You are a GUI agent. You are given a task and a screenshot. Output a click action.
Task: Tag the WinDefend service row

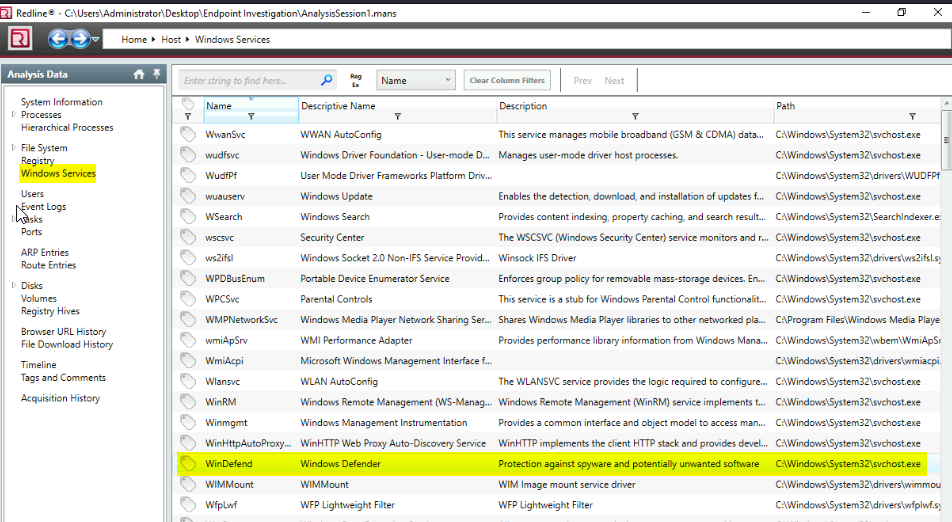point(188,464)
